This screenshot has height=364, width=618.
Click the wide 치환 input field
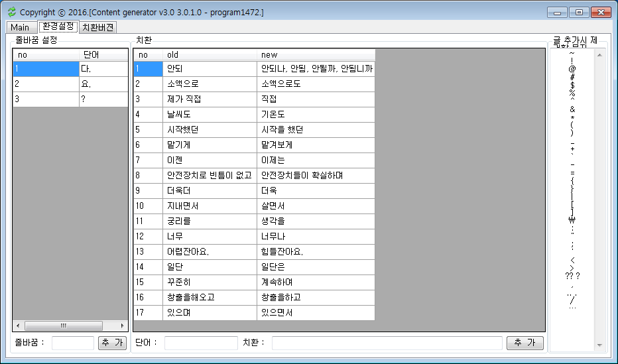[x=387, y=343]
